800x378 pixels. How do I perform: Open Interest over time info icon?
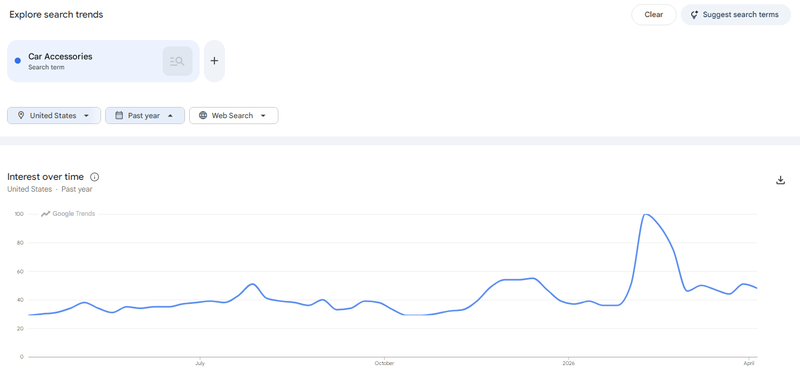click(94, 177)
